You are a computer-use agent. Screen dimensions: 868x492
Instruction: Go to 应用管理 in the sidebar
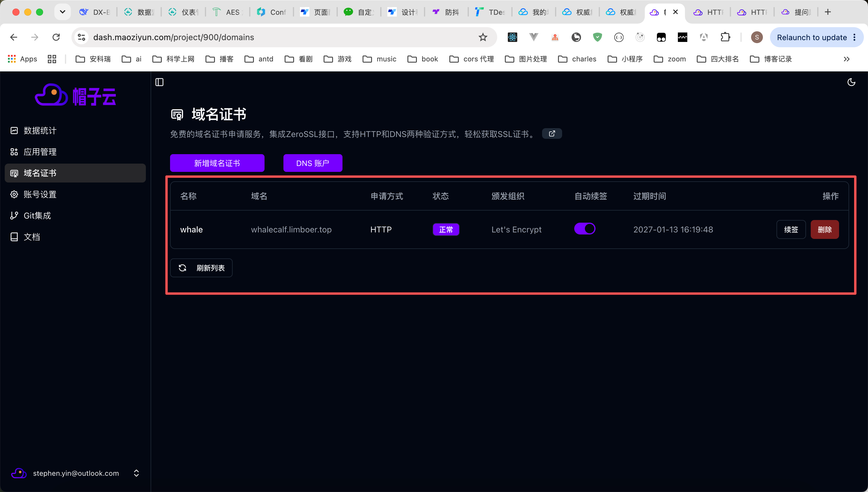[x=75, y=152]
